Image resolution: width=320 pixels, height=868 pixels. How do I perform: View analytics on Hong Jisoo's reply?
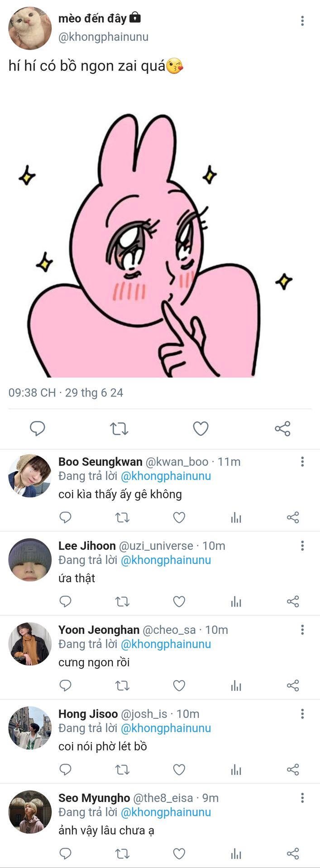click(x=236, y=769)
